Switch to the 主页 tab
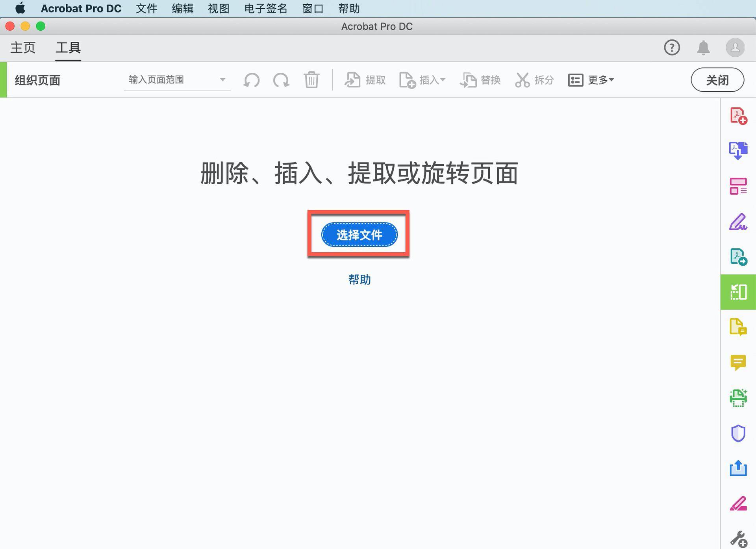This screenshot has width=756, height=549. (22, 48)
